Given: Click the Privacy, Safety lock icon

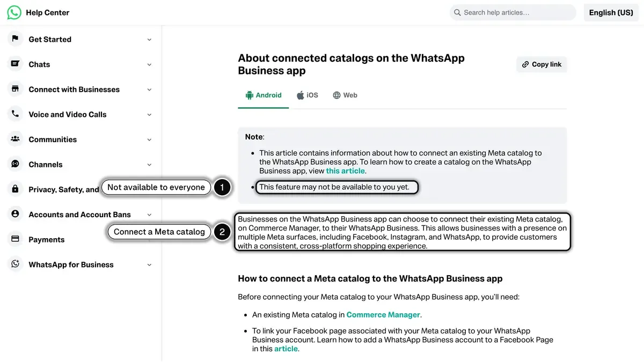Looking at the screenshot, I should [15, 189].
